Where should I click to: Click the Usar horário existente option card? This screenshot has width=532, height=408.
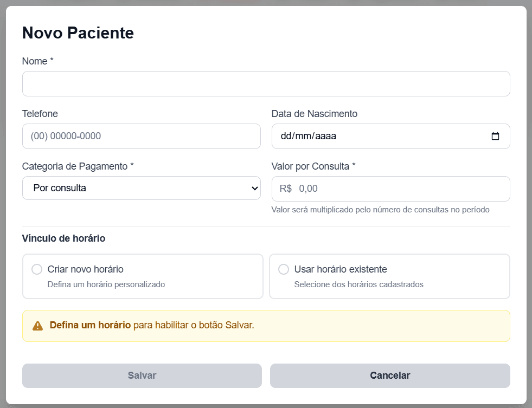[389, 276]
